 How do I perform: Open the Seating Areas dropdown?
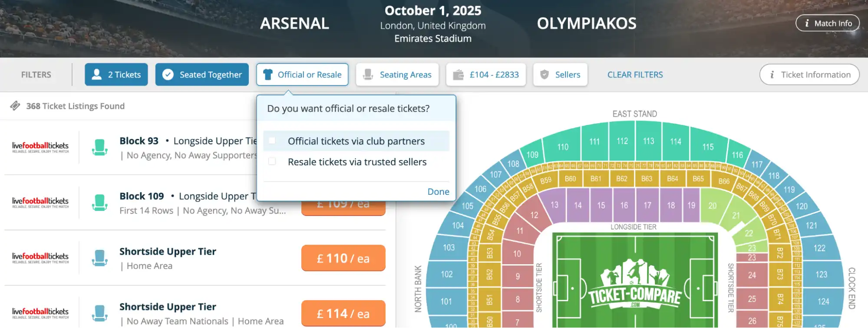coord(397,74)
